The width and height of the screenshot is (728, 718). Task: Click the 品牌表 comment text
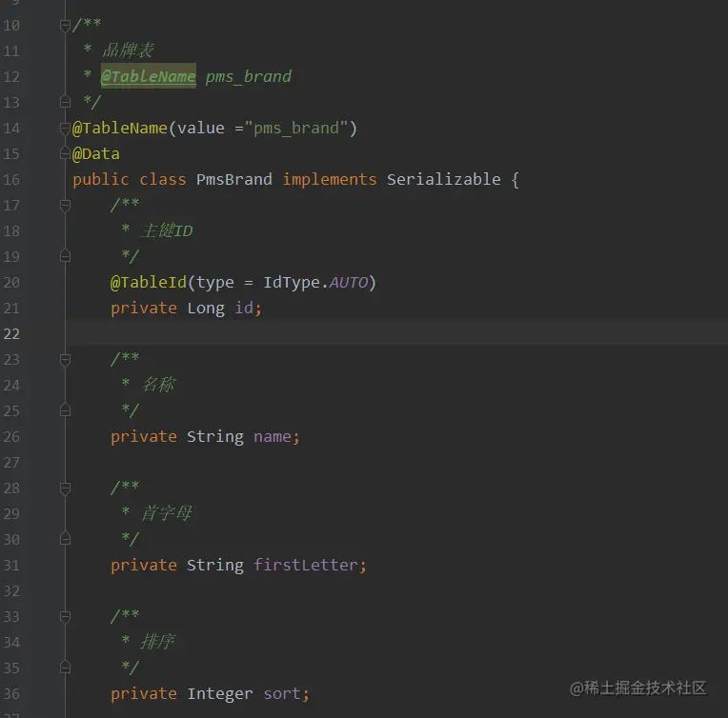click(x=128, y=50)
